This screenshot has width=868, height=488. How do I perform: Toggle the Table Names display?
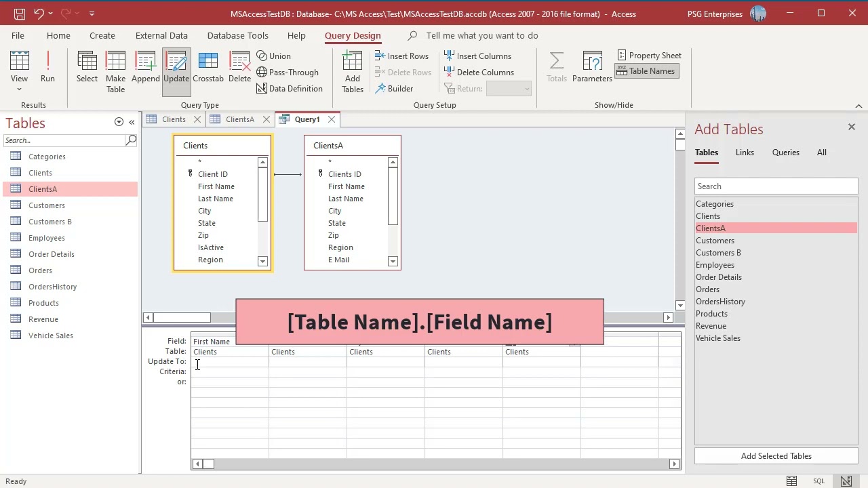click(647, 71)
